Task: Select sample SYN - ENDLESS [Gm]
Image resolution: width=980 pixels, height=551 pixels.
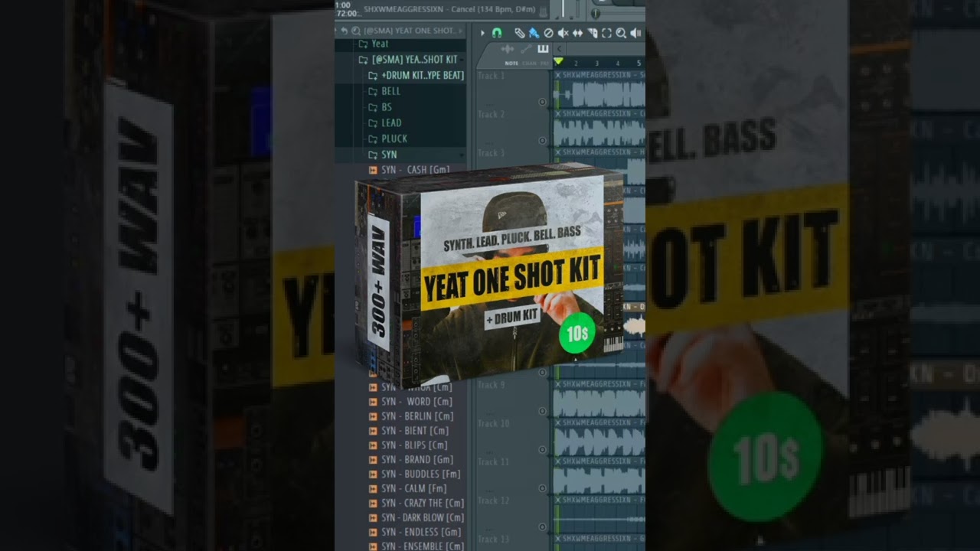Action: pyautogui.click(x=414, y=532)
